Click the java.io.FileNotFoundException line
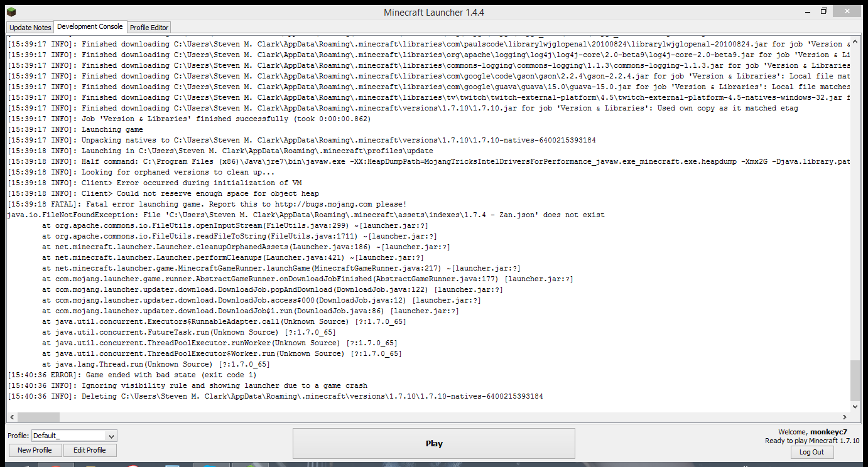868x467 pixels. [306, 215]
